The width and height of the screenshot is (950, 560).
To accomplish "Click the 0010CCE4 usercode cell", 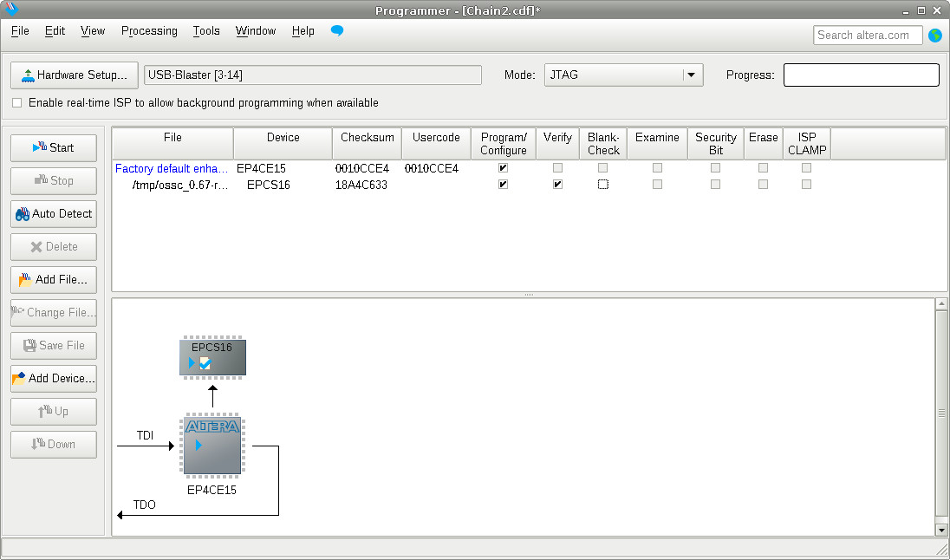I will click(432, 168).
